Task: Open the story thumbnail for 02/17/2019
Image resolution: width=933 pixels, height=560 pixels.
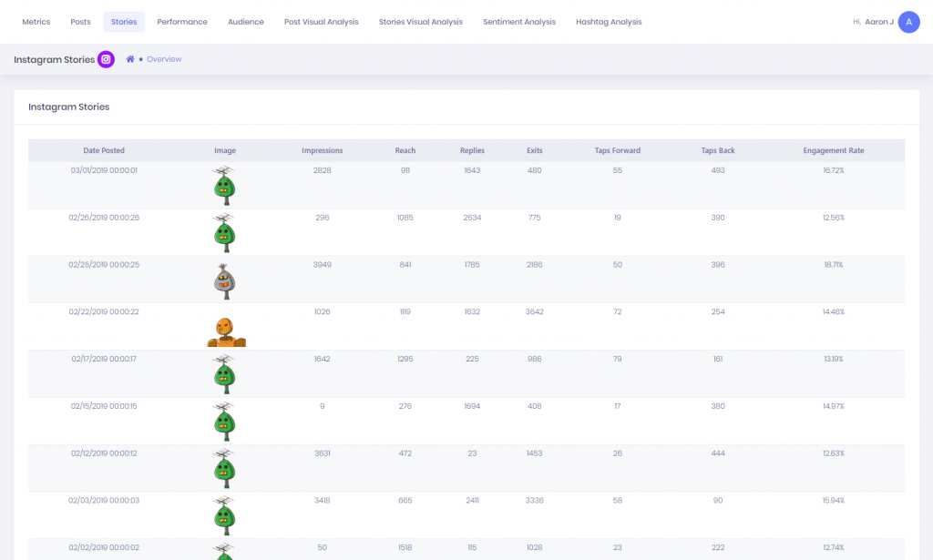Action: [224, 374]
